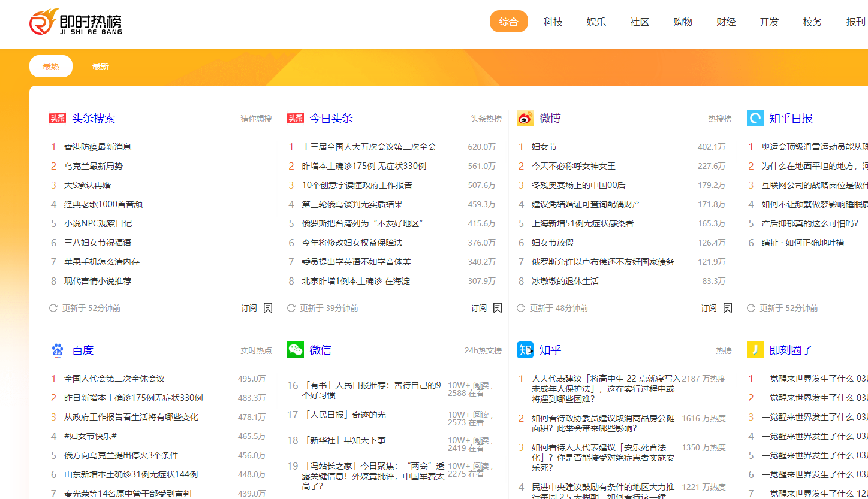Open the 购物 category tab
The image size is (868, 499).
tap(683, 22)
